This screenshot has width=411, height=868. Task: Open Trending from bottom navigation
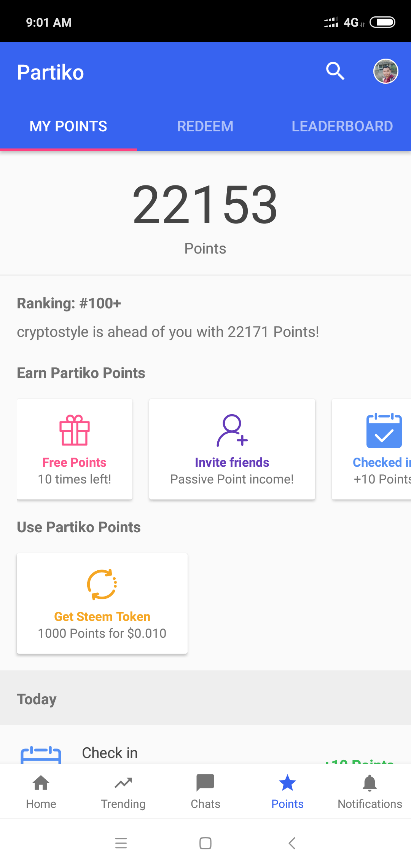[123, 791]
